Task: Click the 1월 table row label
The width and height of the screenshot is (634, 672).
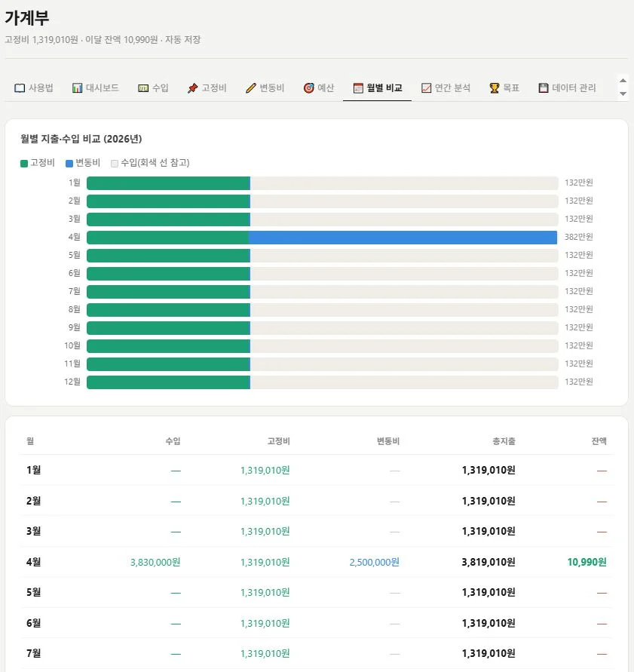Action: (33, 470)
